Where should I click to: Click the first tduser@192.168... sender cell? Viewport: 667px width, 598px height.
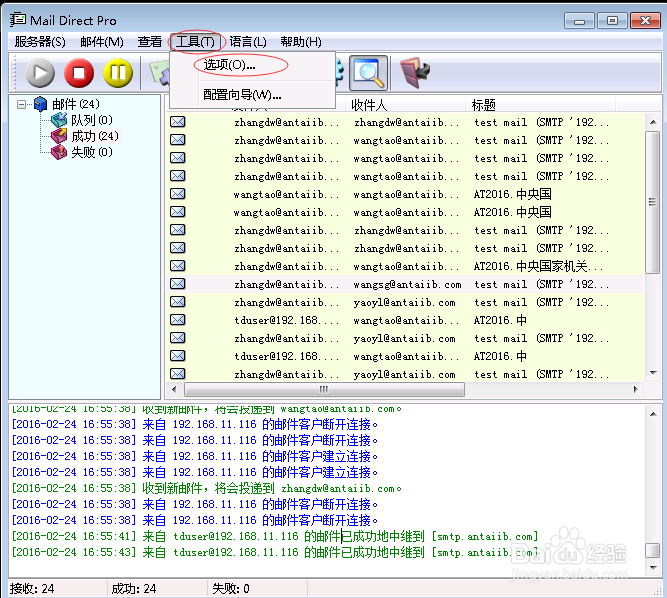(286, 320)
